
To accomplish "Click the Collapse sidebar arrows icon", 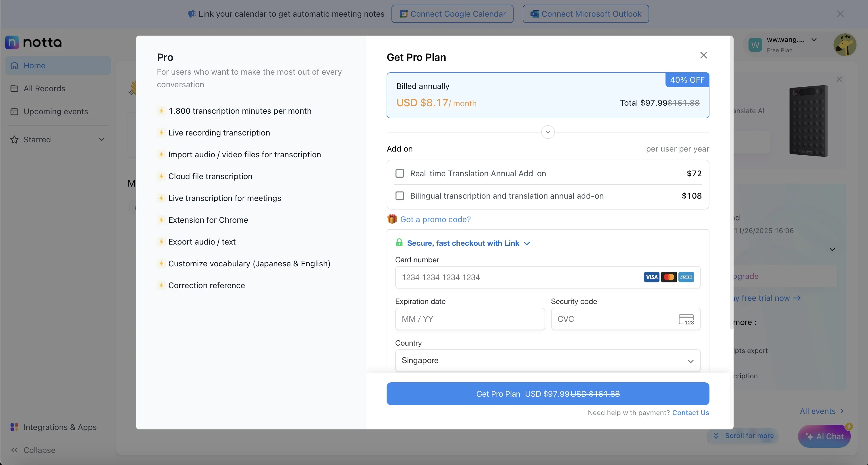I will pyautogui.click(x=14, y=450).
